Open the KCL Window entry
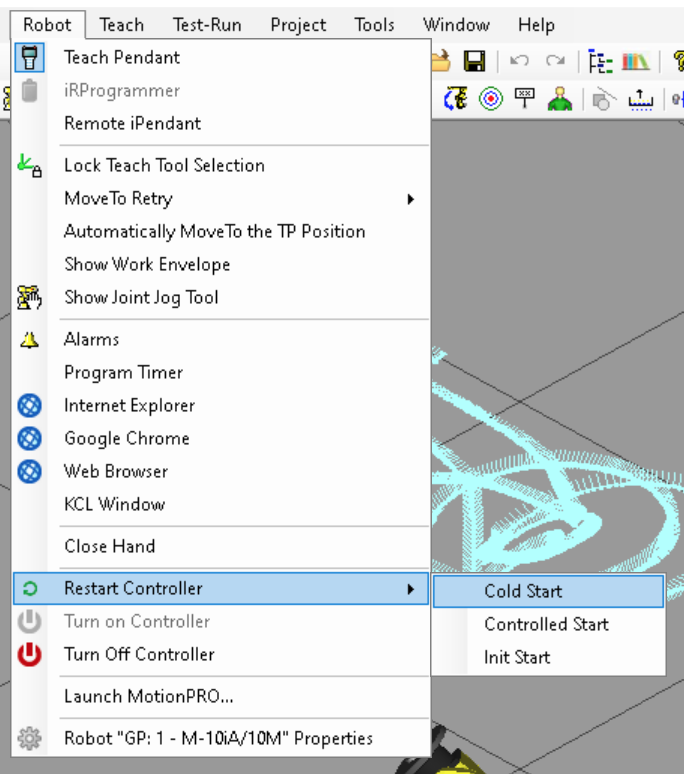684x774 pixels. (221, 504)
